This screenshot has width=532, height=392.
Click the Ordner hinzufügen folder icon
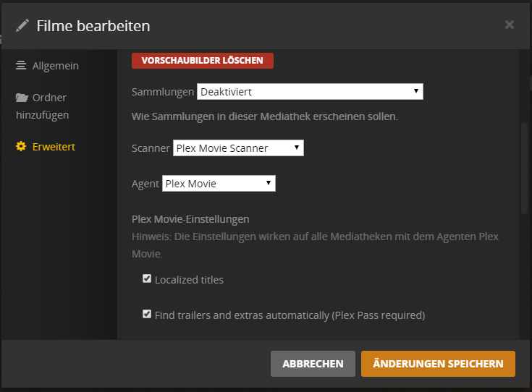(x=22, y=98)
